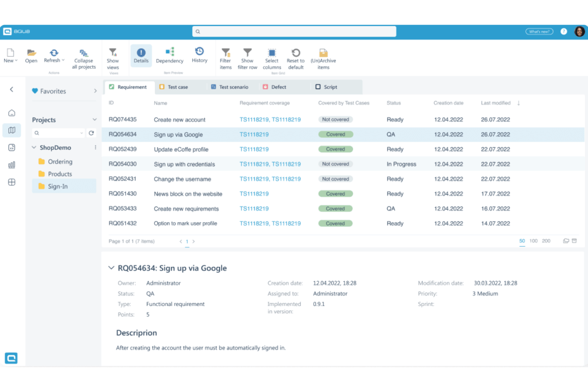Select the navigation map icon in sidebar
588x392 pixels.
12,130
